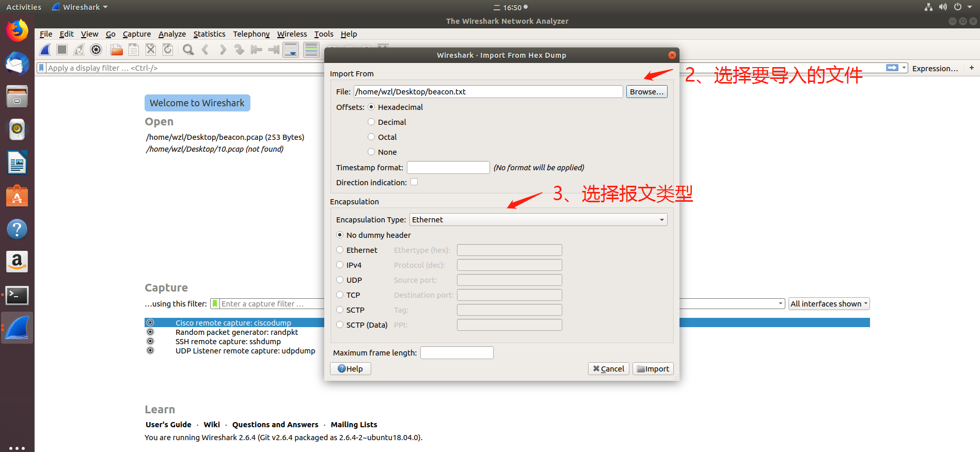Go to next packet in history arrow
This screenshot has height=452, width=980.
point(223,50)
